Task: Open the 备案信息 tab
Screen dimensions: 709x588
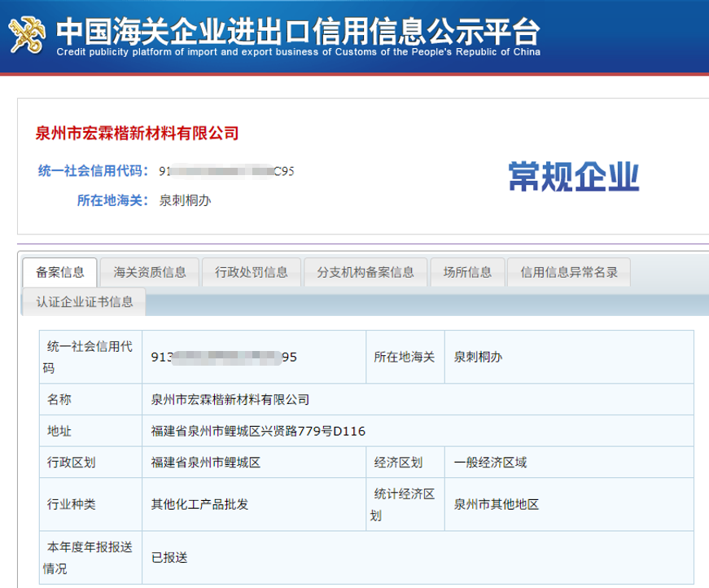Action: click(59, 272)
